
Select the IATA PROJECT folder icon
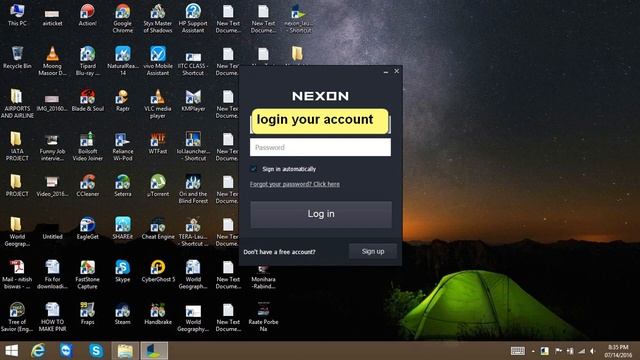(x=17, y=146)
